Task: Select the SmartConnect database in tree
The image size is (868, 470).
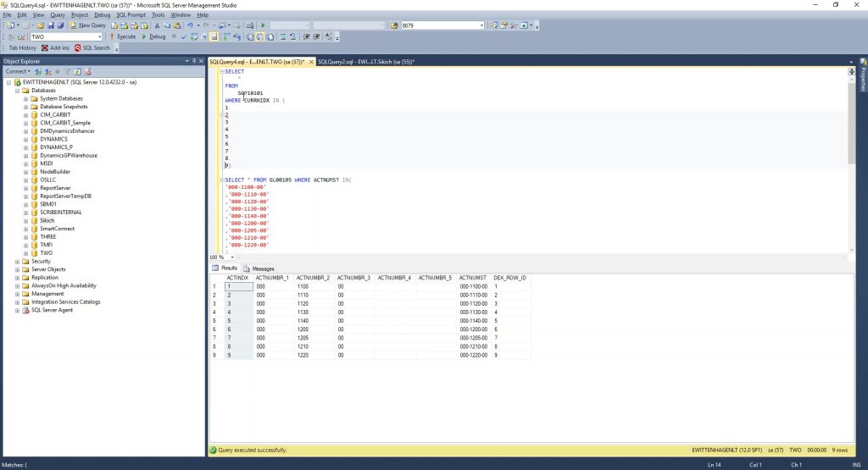Action: [x=58, y=229]
